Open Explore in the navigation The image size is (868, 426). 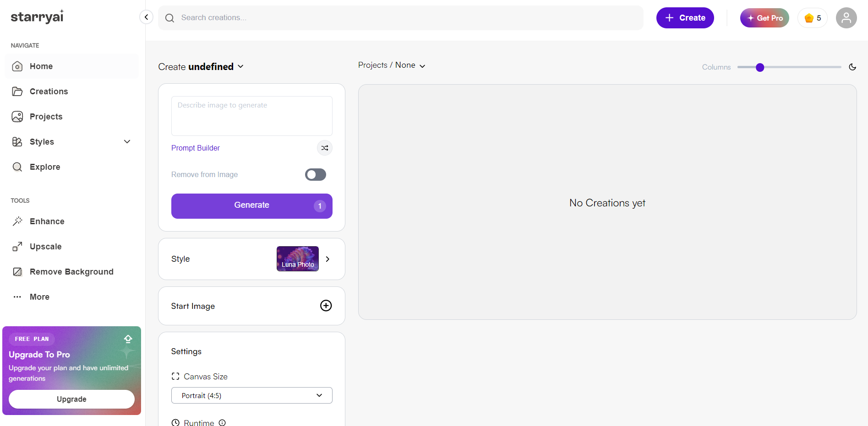[45, 167]
